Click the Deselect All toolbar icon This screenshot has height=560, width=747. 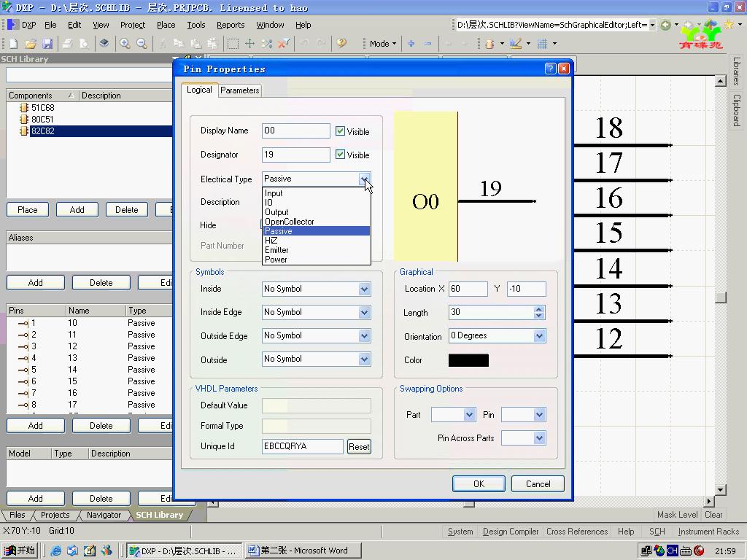[267, 44]
